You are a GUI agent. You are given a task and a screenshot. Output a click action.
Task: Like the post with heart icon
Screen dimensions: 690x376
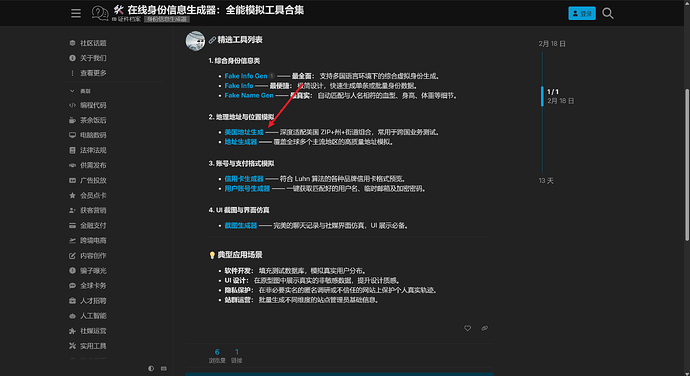467,328
